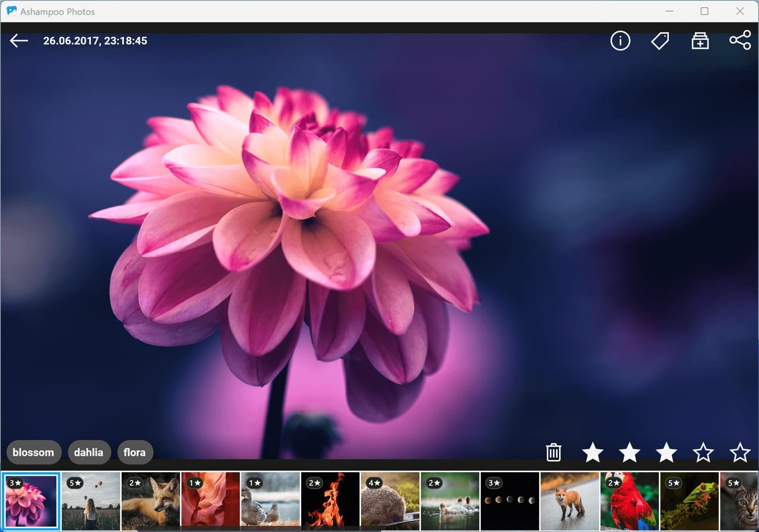Go back using the left arrow icon
759x532 pixels.
coord(19,40)
